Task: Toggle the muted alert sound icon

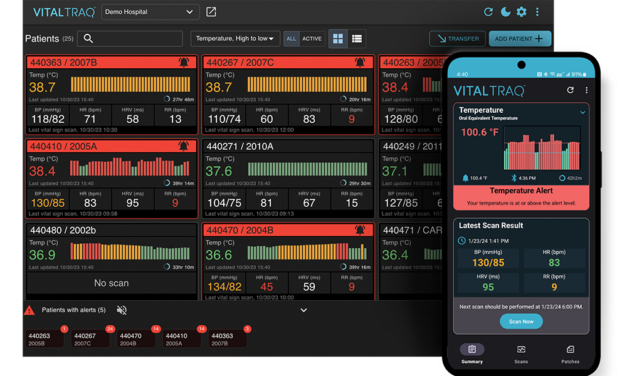Action: (x=122, y=310)
